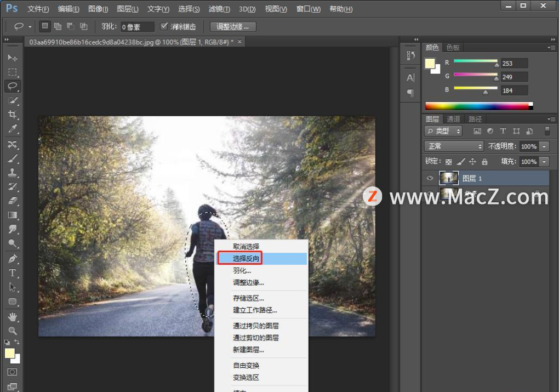Select the Move tool

pos(13,58)
